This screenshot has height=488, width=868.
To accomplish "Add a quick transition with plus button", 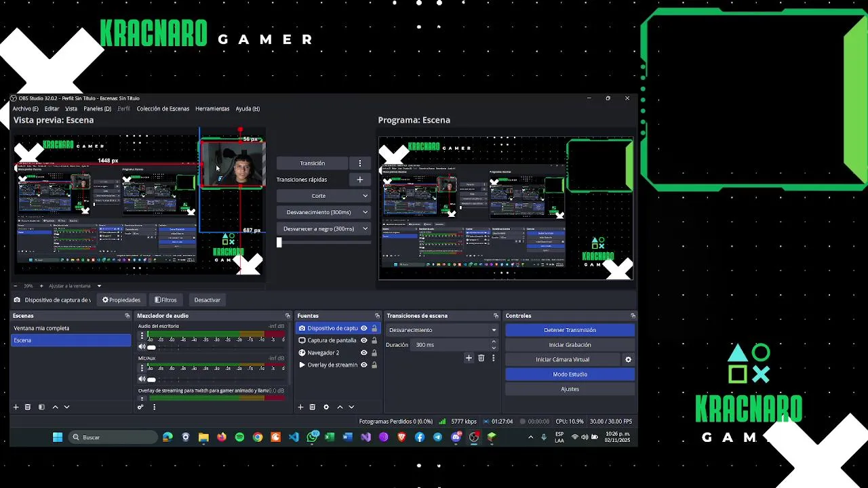I will pyautogui.click(x=360, y=180).
